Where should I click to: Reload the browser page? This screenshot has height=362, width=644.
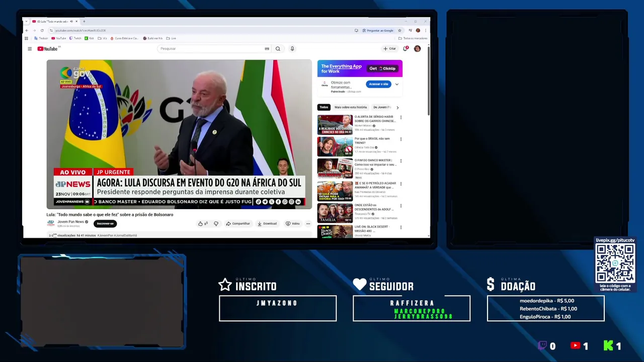[42, 31]
